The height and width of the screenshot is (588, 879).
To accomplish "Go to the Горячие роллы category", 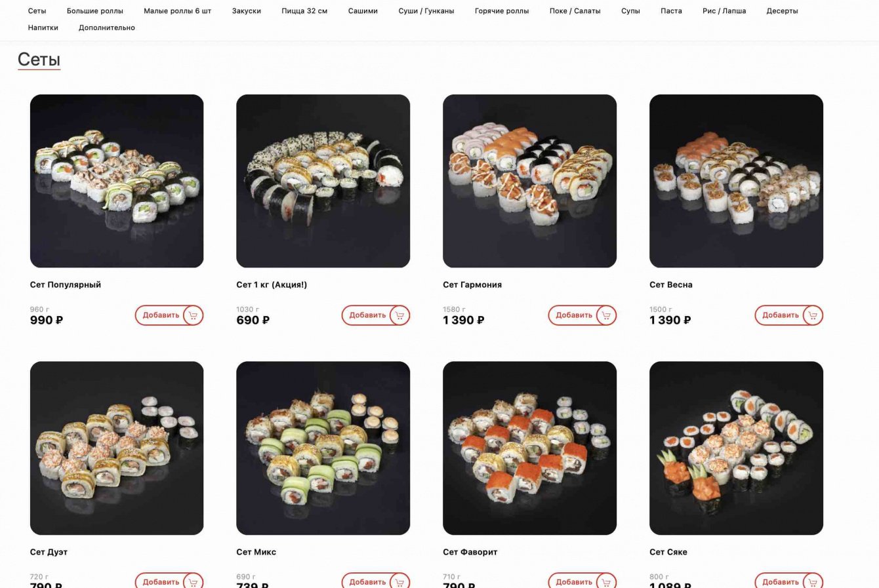I will click(502, 11).
